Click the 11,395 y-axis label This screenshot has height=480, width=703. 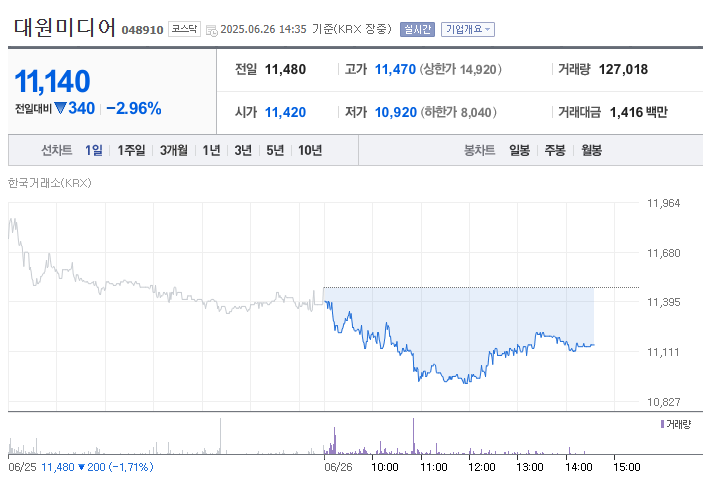pos(664,302)
